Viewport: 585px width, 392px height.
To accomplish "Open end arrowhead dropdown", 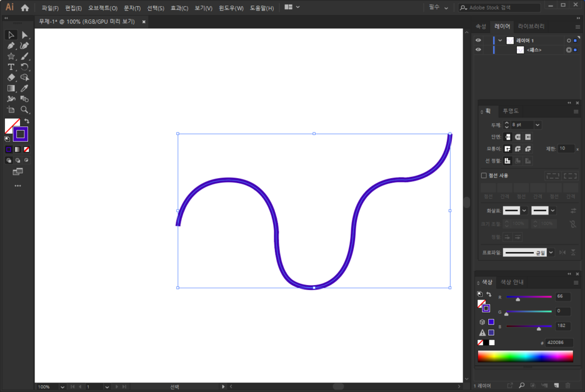I will click(x=553, y=211).
